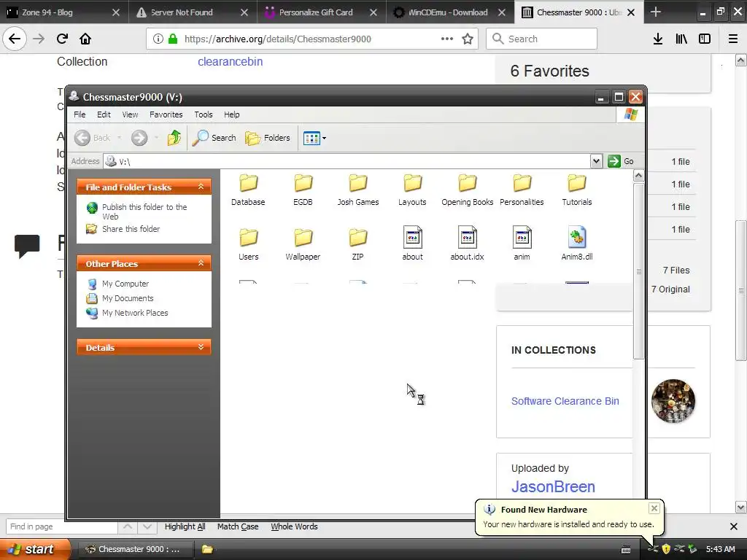The height and width of the screenshot is (560, 747).
Task: Select the Personalities folder
Action: click(522, 190)
